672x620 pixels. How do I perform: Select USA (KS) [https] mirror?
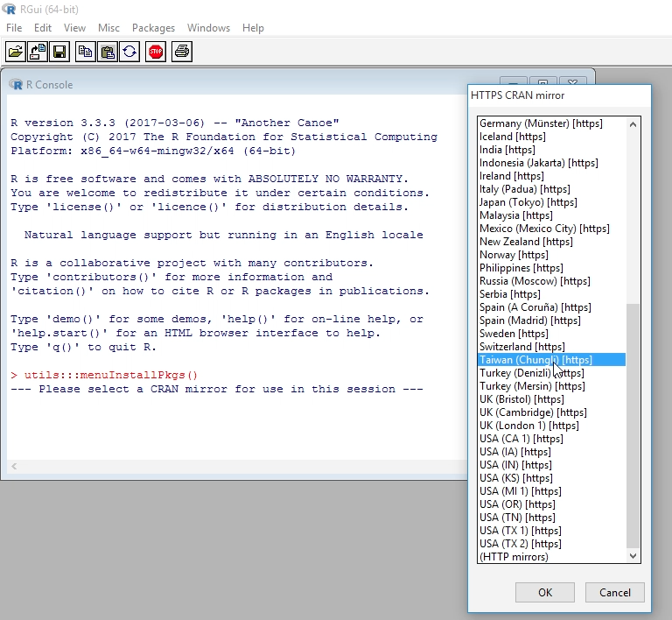pyautogui.click(x=551, y=478)
